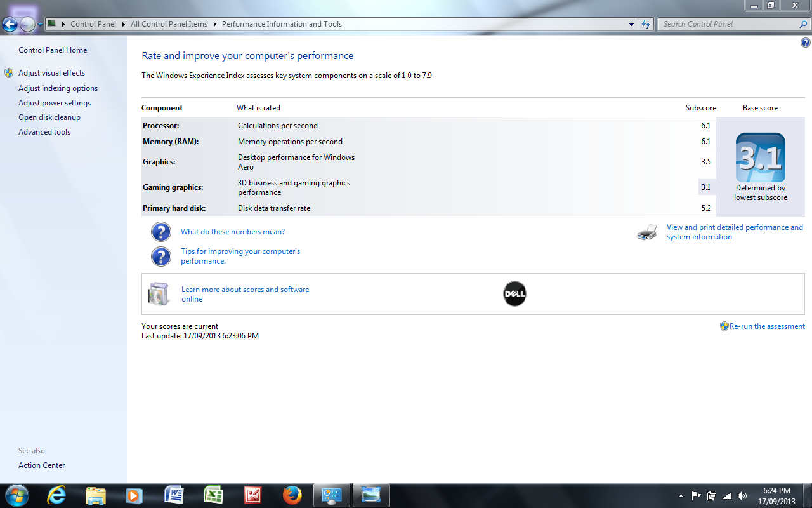The height and width of the screenshot is (508, 812).
Task: Click the Control Panel breadcrumb segment
Action: click(93, 24)
